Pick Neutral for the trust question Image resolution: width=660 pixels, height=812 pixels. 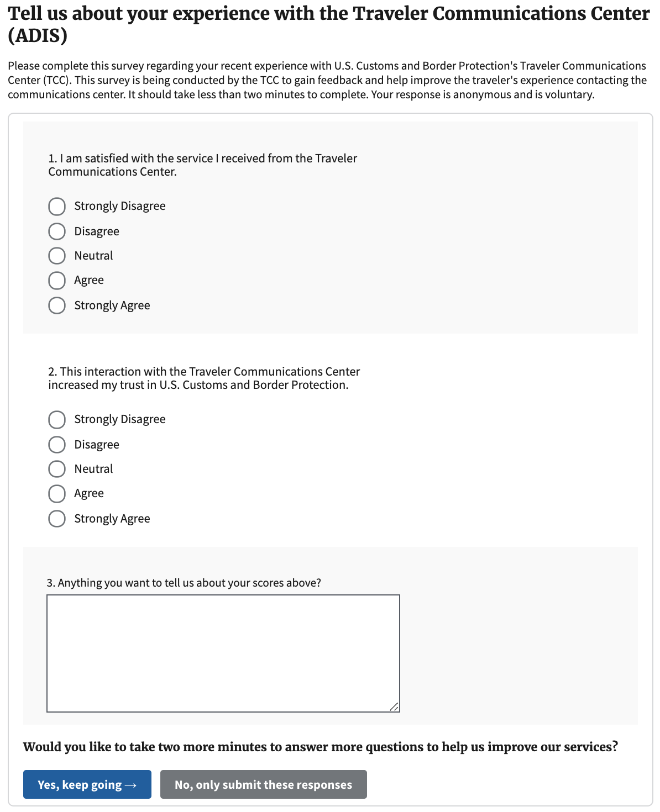pos(57,469)
